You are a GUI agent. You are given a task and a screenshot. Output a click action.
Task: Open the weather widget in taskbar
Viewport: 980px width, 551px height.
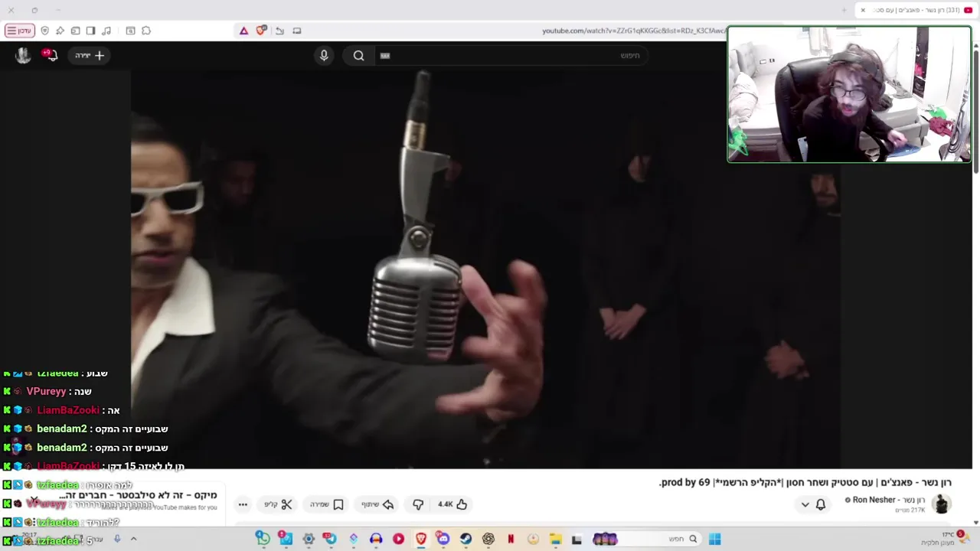click(x=946, y=539)
